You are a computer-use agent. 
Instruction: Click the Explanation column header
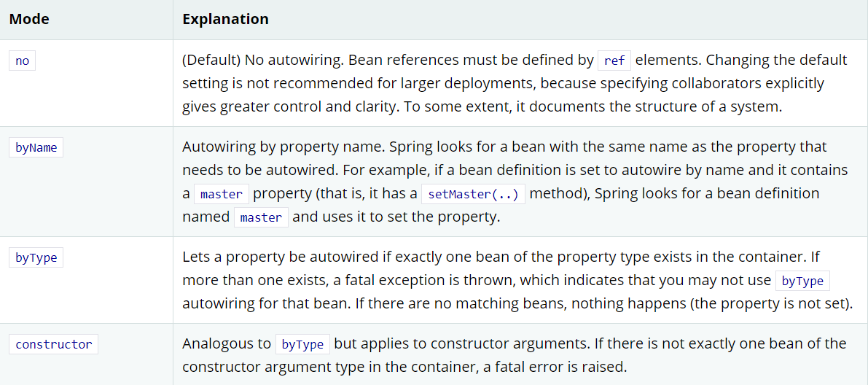pos(225,20)
